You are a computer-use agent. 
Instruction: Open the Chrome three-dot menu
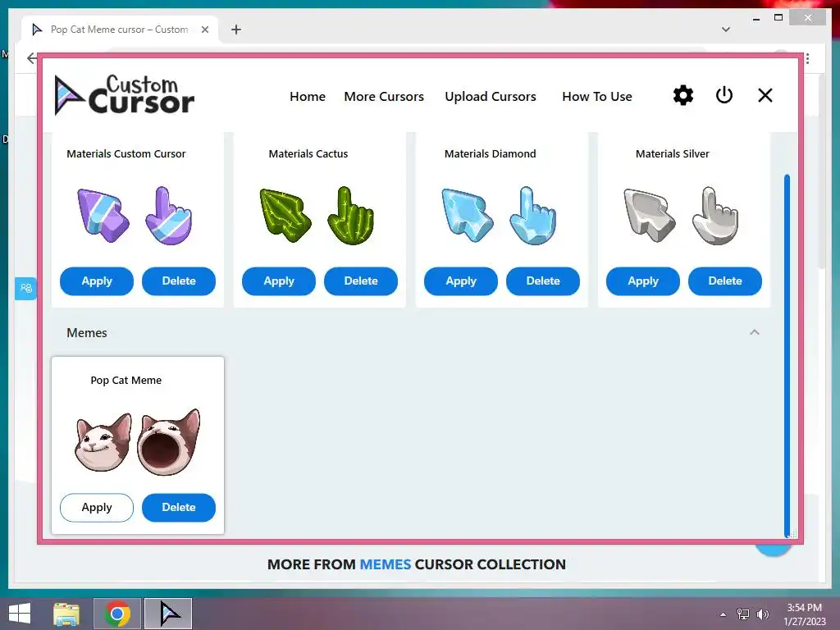pos(807,58)
